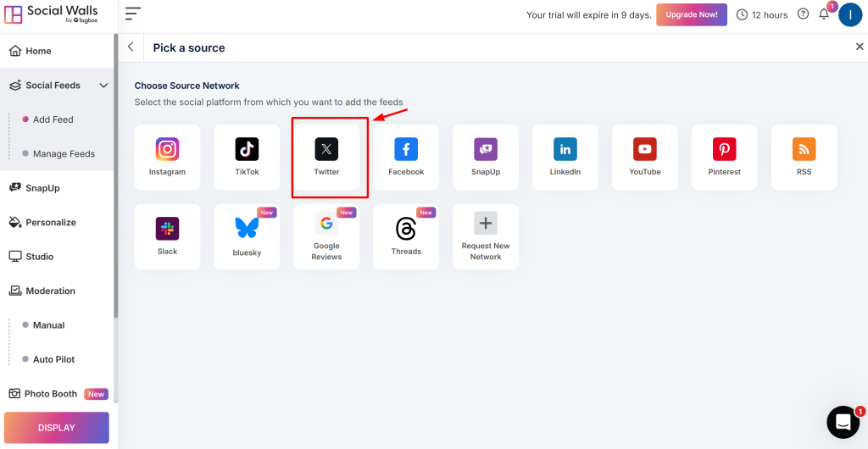Click the Choose Source Network heading
Viewport: 868px width, 449px height.
[x=187, y=86]
